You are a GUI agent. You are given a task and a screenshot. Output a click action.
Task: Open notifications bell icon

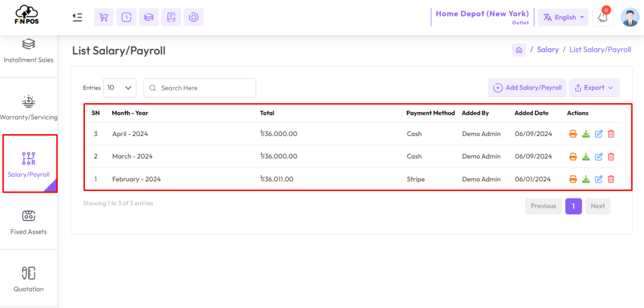tap(602, 17)
